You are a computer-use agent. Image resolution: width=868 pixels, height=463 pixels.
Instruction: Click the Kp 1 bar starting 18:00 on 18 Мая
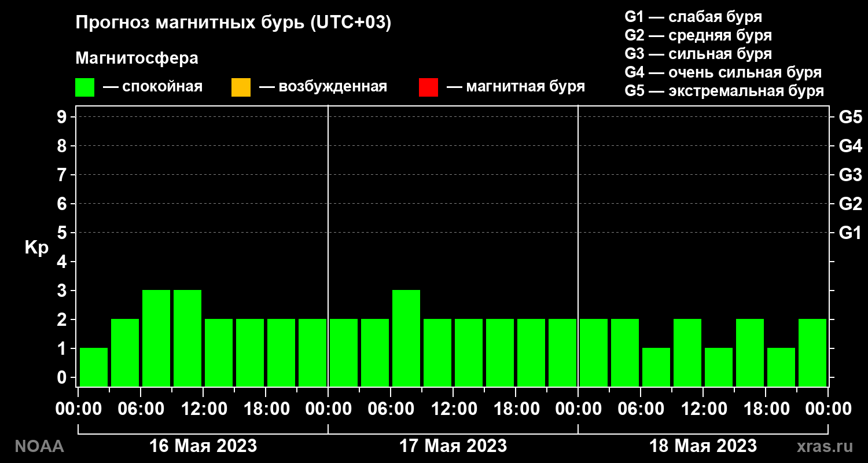pyautogui.click(x=781, y=367)
